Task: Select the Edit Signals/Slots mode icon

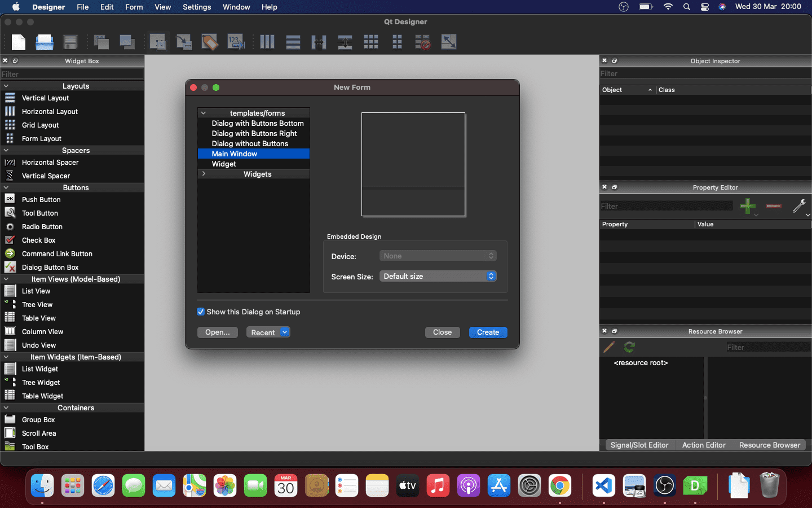Action: (x=184, y=42)
